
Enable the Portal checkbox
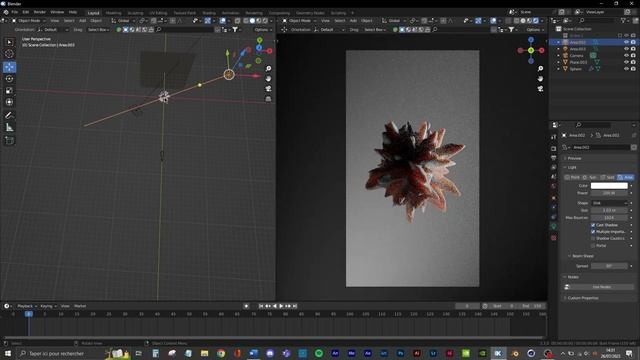(x=593, y=246)
